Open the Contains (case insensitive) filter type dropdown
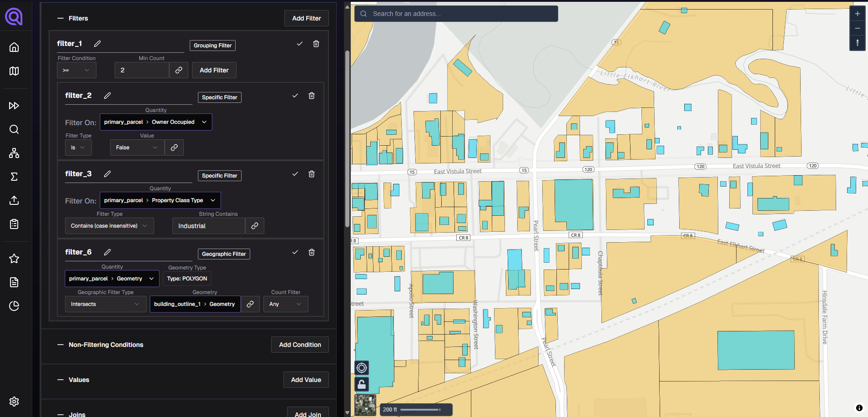The height and width of the screenshot is (417, 868). coord(109,225)
